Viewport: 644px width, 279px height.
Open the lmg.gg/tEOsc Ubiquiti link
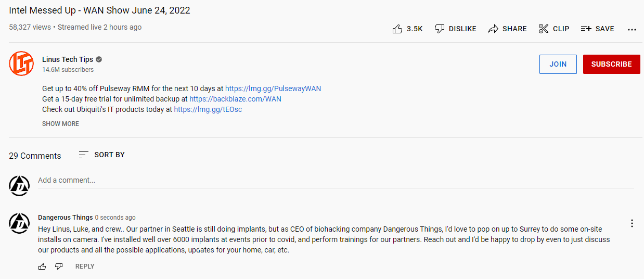click(208, 109)
